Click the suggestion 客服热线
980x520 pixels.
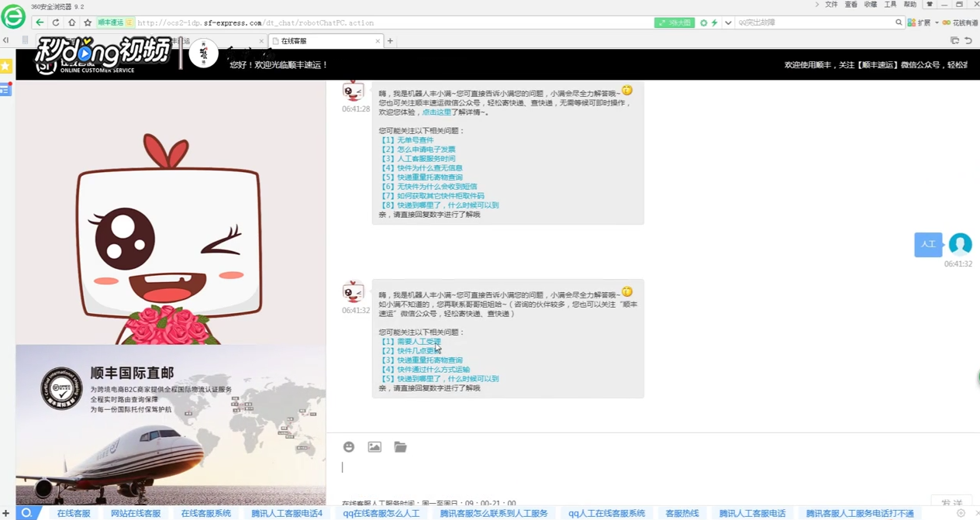[x=682, y=513]
